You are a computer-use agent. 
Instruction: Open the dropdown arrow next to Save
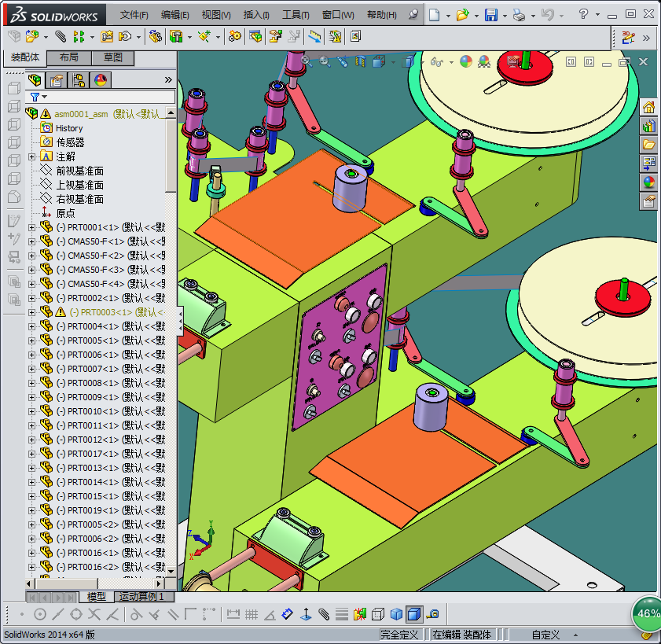tap(505, 16)
